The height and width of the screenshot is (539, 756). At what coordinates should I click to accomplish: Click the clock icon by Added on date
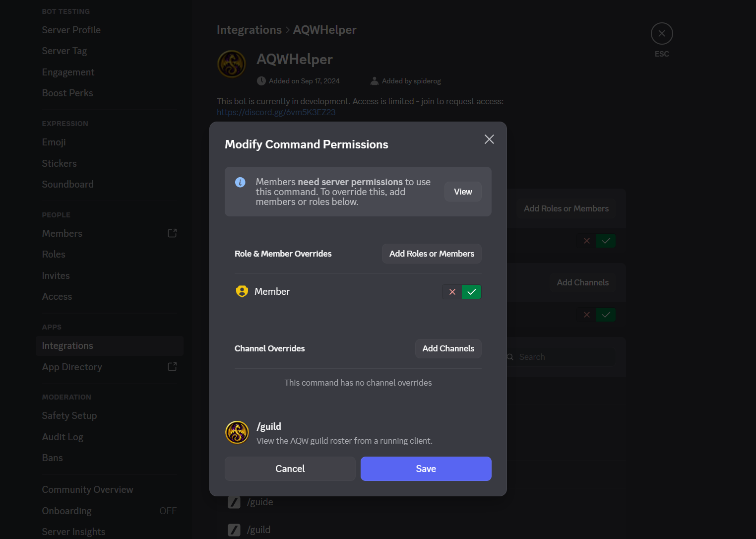(261, 81)
